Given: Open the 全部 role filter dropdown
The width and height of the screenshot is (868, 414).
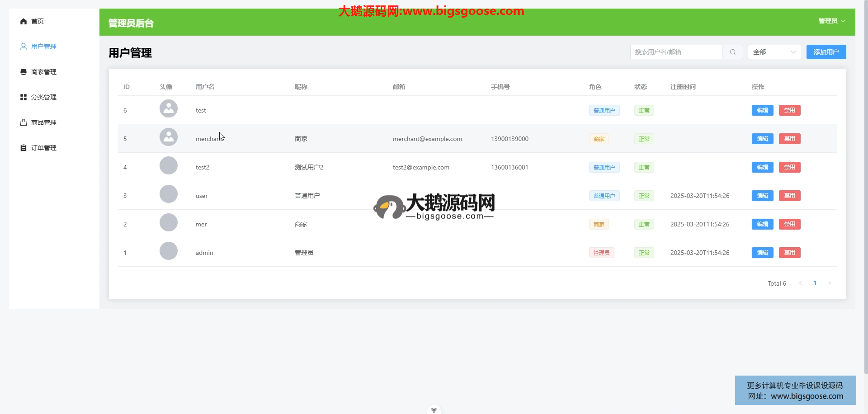Looking at the screenshot, I should click(774, 52).
